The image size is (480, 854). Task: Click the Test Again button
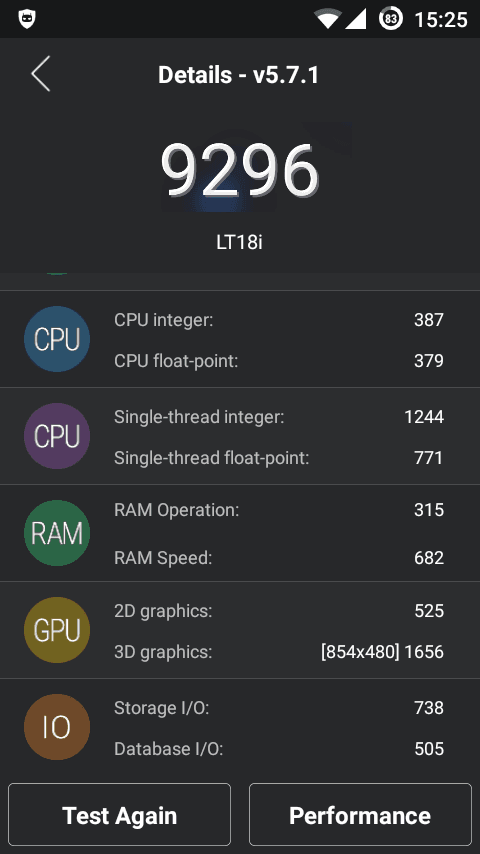[x=119, y=814]
